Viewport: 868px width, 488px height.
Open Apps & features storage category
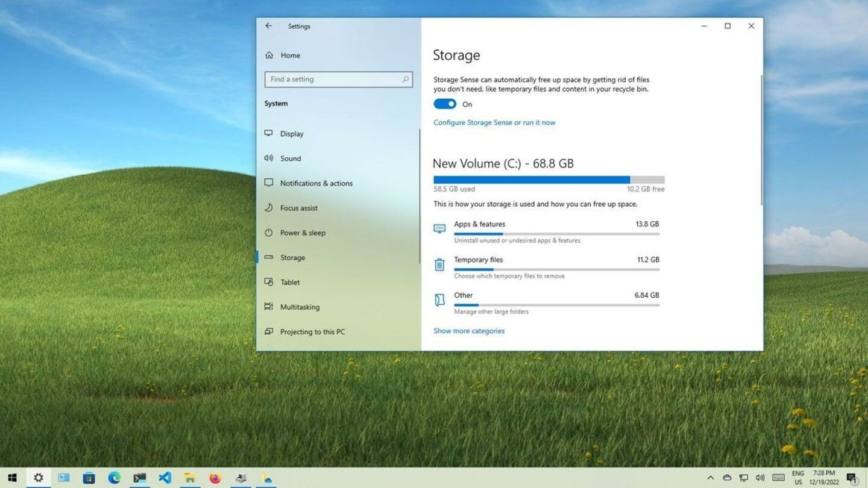[547, 232]
